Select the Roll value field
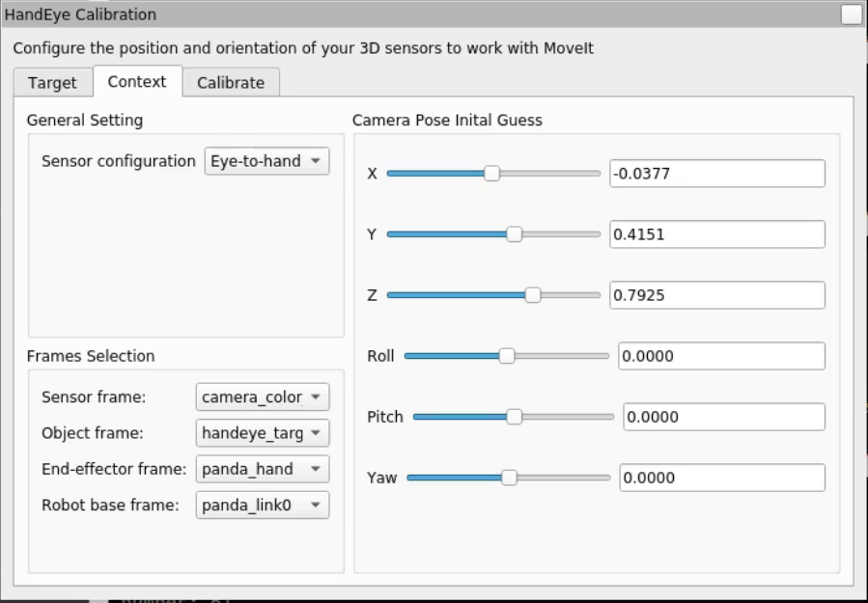Image resolution: width=868 pixels, height=603 pixels. 720,356
